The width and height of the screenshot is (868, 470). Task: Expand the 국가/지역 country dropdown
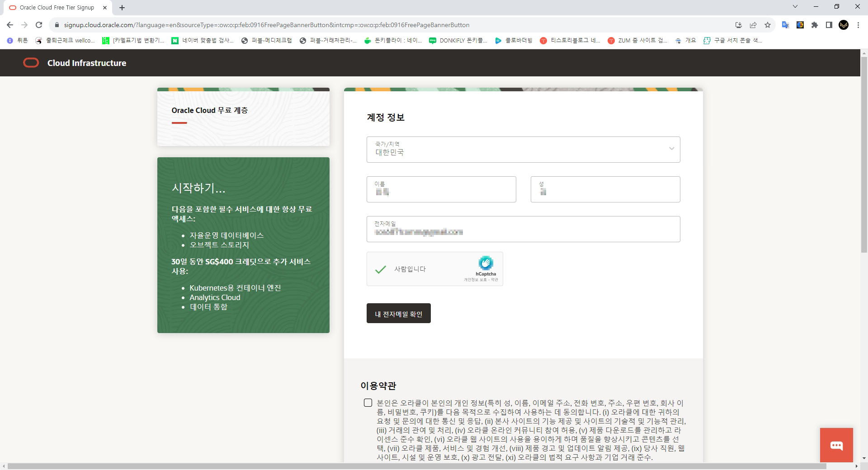524,150
